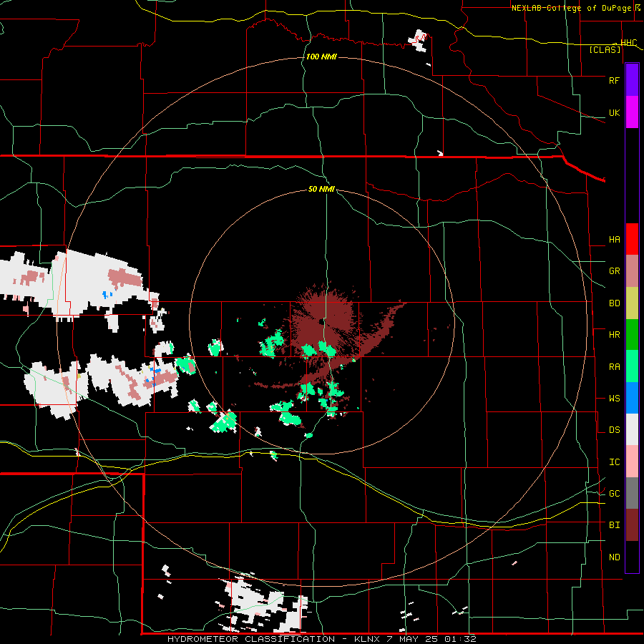The image size is (644, 644).
Task: Click the Hydrometeor Classification KLNX title text
Action: 321,639
